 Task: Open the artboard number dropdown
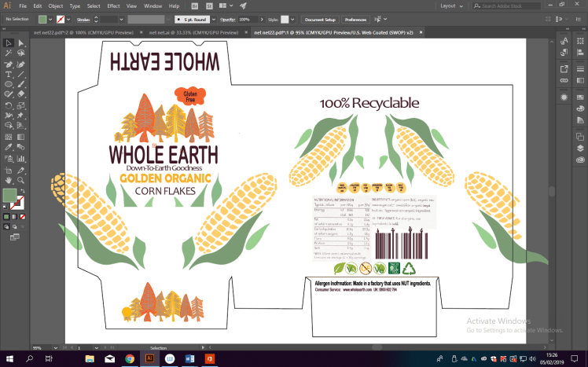[x=97, y=348]
